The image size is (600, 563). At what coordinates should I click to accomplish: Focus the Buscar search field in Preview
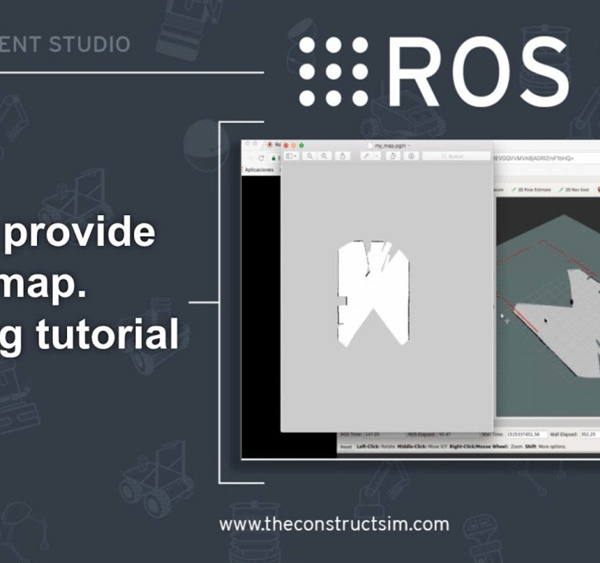coord(456,156)
